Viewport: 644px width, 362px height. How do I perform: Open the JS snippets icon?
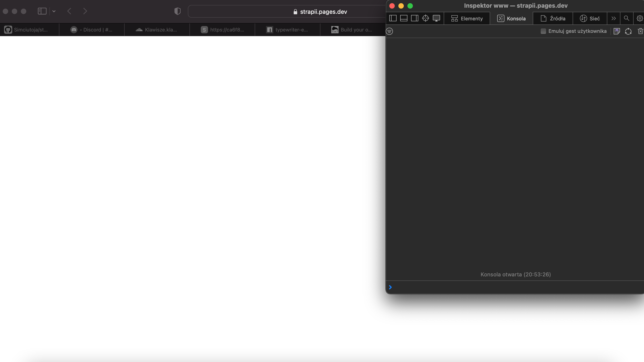(x=617, y=31)
